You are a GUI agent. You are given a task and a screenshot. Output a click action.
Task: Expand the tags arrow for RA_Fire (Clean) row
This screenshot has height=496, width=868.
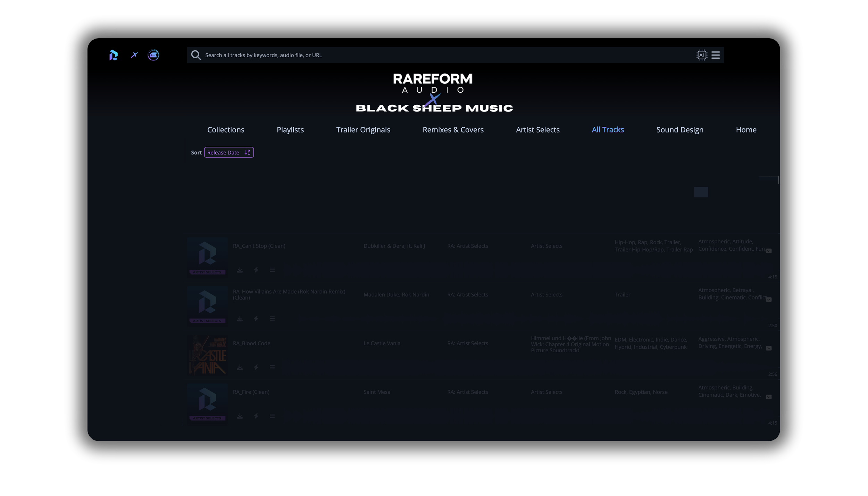pos(769,397)
